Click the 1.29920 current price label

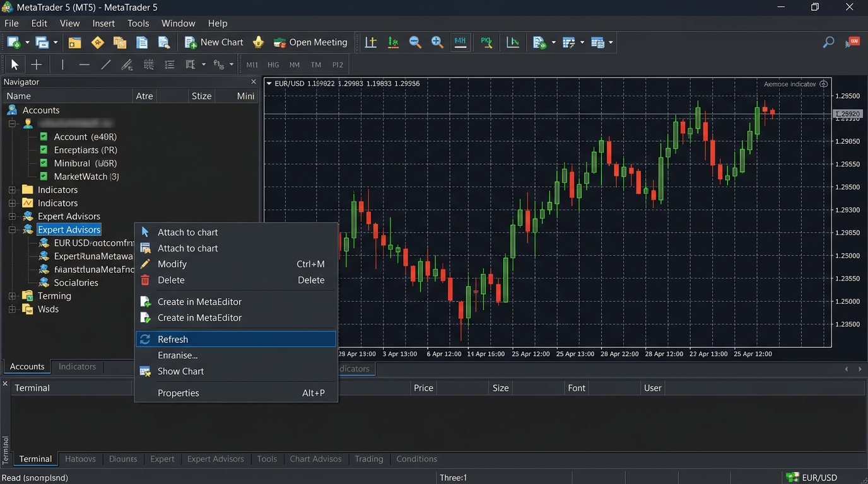pyautogui.click(x=847, y=114)
